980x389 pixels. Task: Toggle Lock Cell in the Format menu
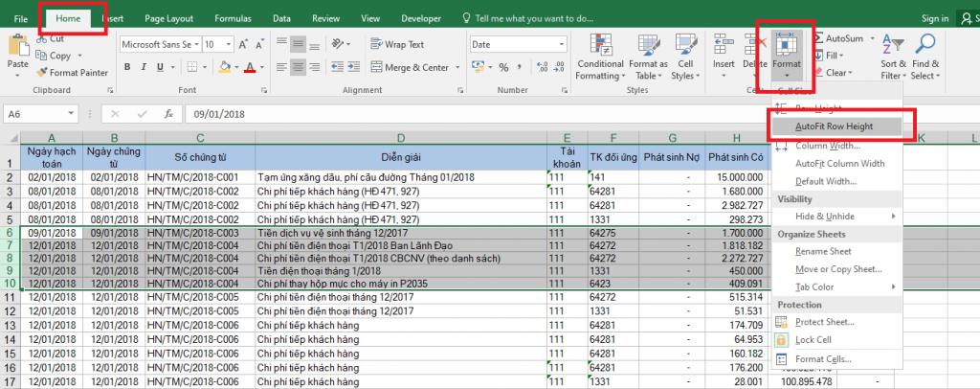click(812, 340)
